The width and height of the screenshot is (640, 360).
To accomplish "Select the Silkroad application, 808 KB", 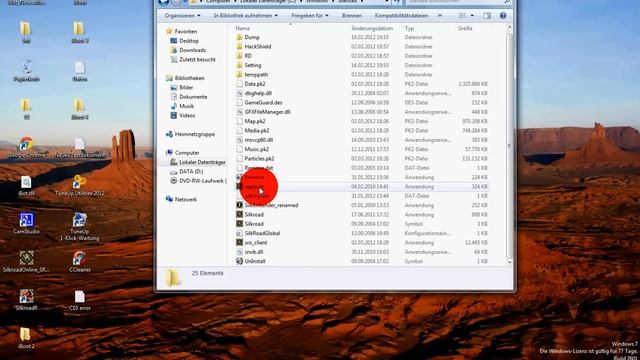I will pyautogui.click(x=254, y=215).
